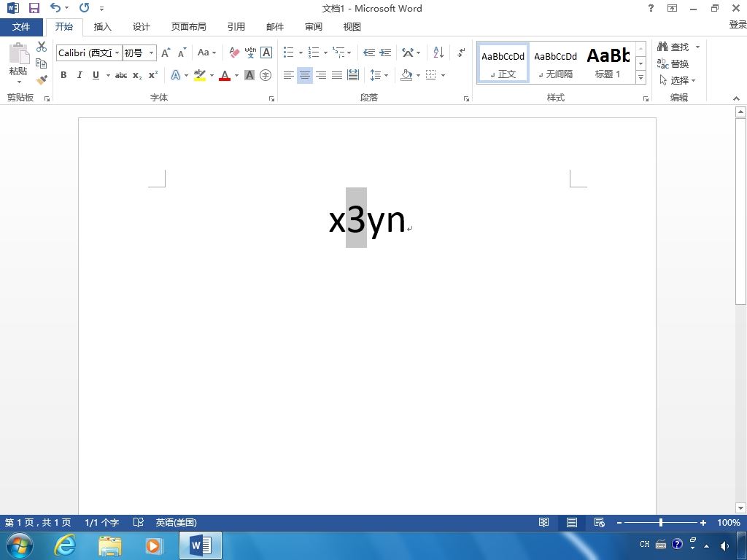This screenshot has height=560, width=747.
Task: Apply the yellow text highlight color
Action: (x=200, y=75)
